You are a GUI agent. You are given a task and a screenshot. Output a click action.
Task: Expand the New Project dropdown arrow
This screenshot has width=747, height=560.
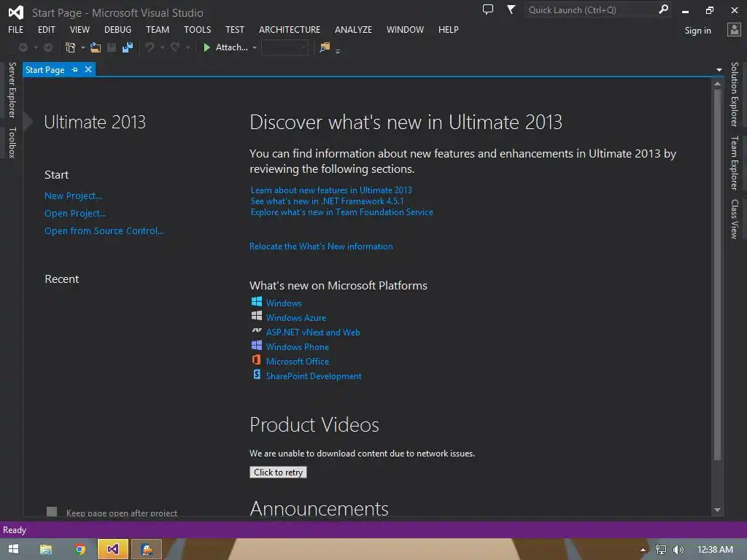[x=83, y=47]
